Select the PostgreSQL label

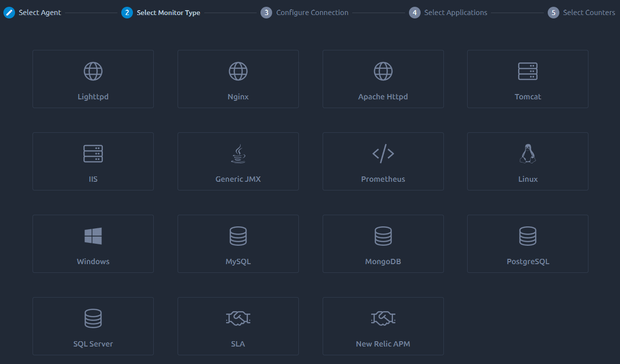click(528, 261)
